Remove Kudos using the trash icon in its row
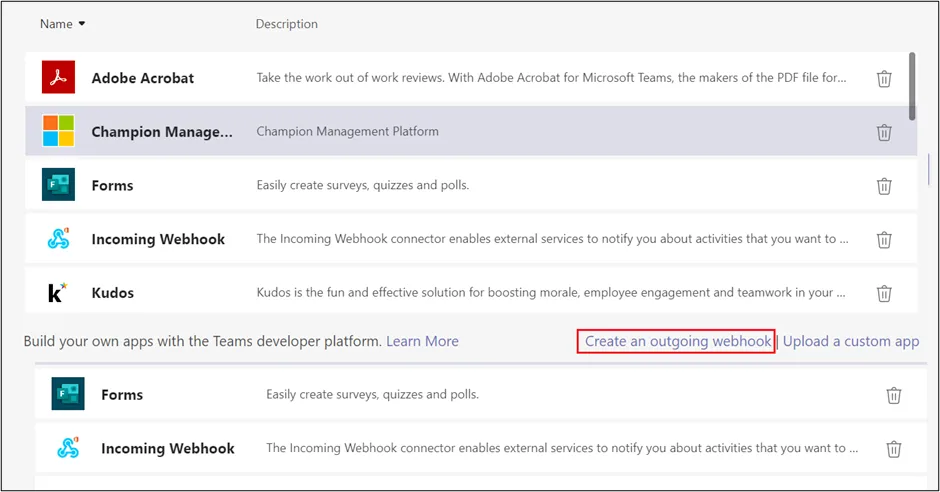Image resolution: width=940 pixels, height=492 pixels. (x=884, y=293)
